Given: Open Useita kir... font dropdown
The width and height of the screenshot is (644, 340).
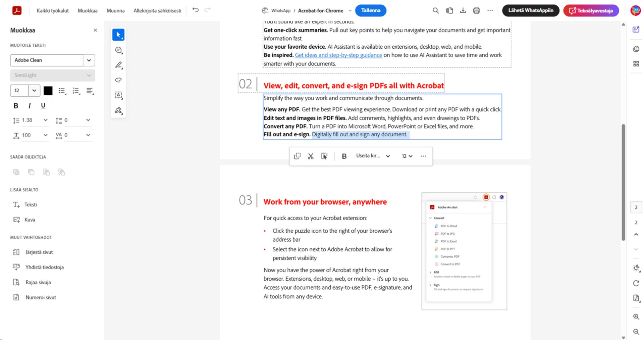Looking at the screenshot, I should pyautogui.click(x=373, y=156).
